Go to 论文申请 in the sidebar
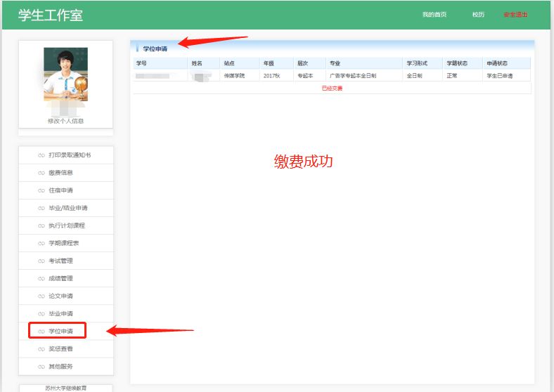 point(60,296)
